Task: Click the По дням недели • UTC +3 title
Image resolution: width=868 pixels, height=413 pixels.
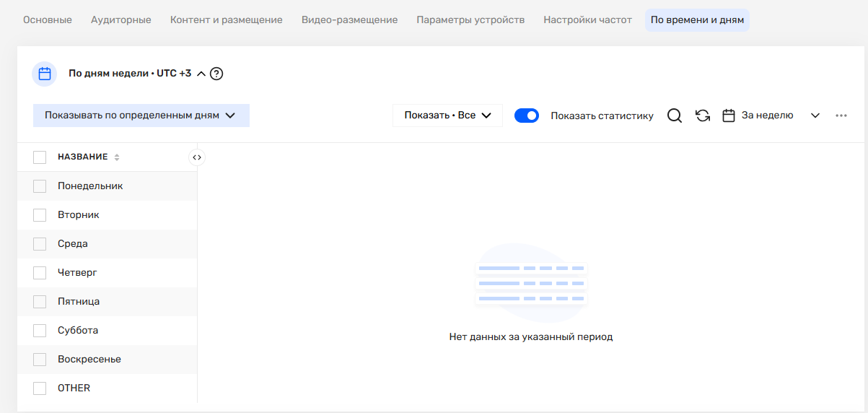Action: 130,74
